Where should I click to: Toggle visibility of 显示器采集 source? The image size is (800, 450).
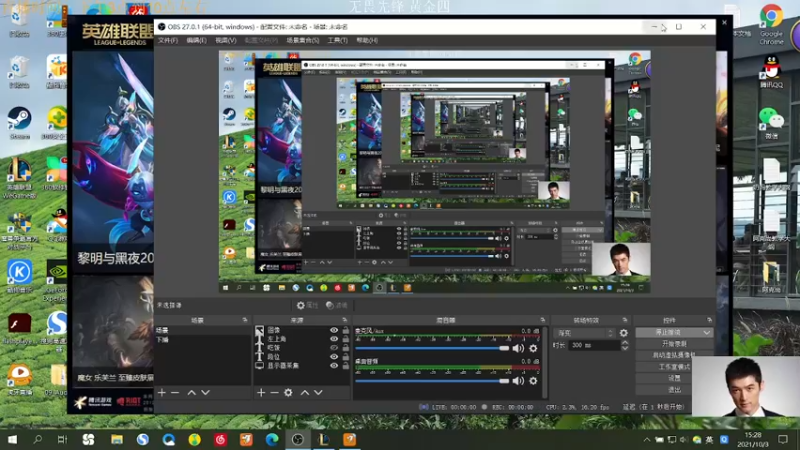click(334, 365)
